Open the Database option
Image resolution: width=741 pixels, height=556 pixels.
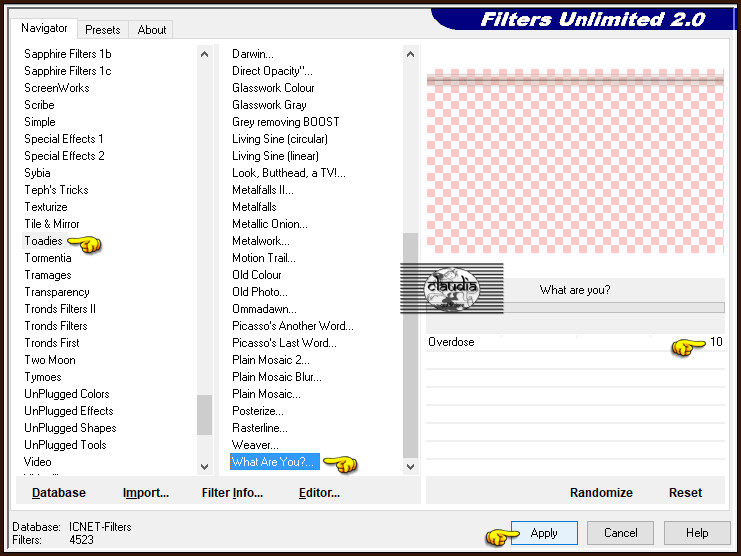coord(59,493)
